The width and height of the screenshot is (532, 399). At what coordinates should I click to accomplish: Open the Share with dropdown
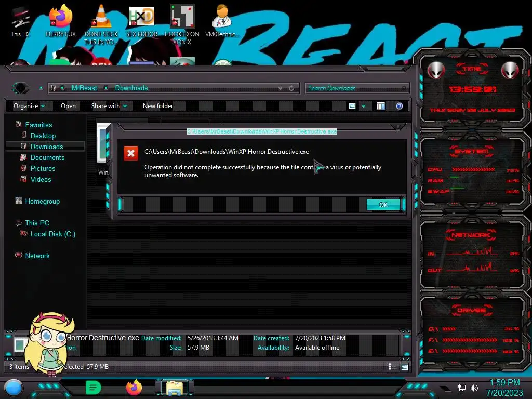pos(109,106)
